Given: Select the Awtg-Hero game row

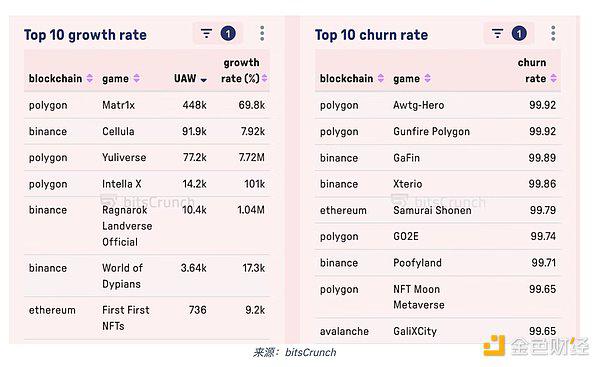Looking at the screenshot, I should point(438,105).
